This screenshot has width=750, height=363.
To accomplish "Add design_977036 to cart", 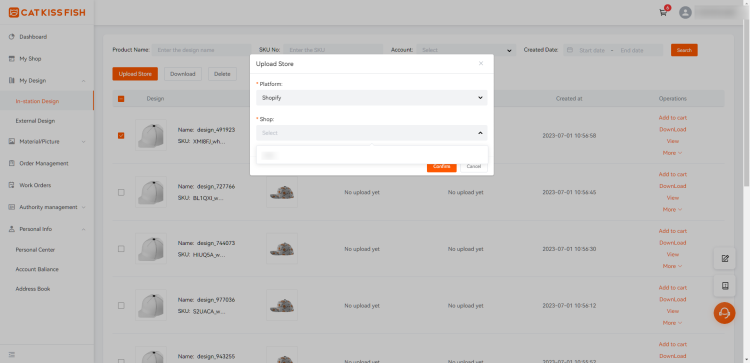I will click(672, 287).
